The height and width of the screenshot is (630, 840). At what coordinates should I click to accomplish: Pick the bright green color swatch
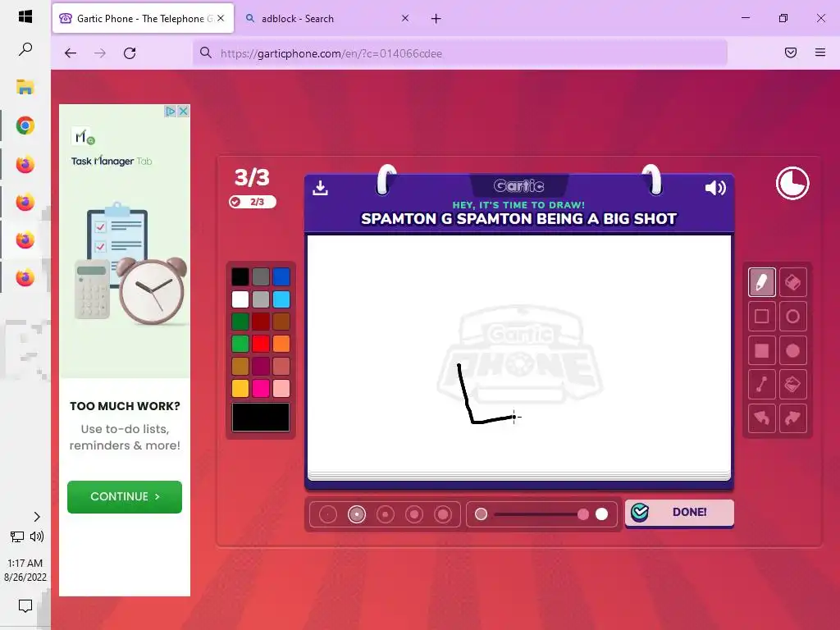240,344
